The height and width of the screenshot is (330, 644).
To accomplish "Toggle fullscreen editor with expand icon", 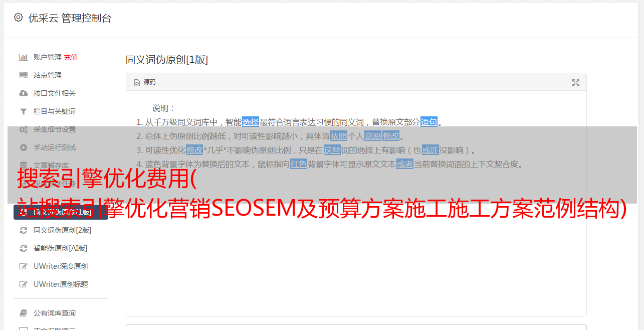I will [x=576, y=83].
